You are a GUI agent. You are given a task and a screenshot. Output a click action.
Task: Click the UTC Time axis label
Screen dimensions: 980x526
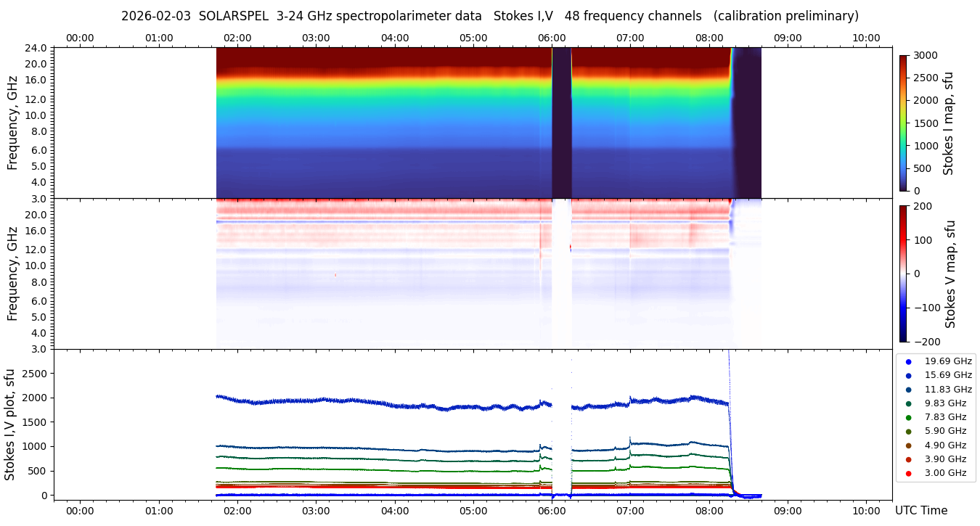point(920,511)
